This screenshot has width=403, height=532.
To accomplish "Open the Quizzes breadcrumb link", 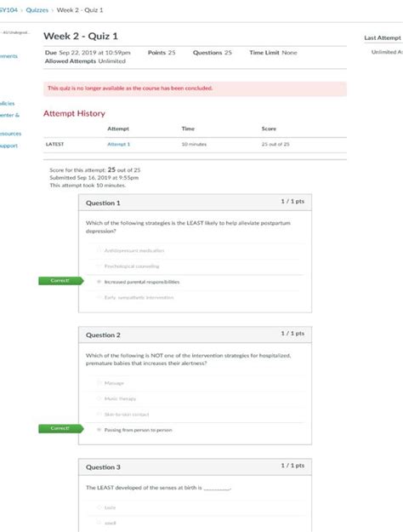I will (37, 10).
